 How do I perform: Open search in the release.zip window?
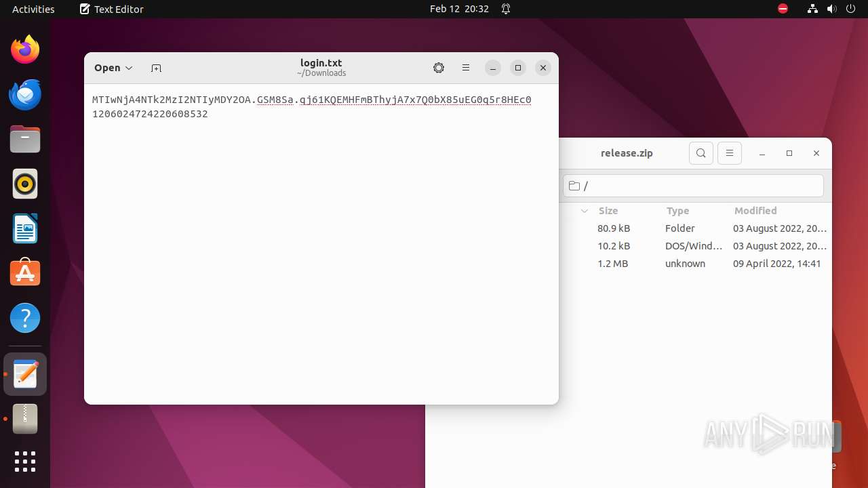(x=701, y=153)
